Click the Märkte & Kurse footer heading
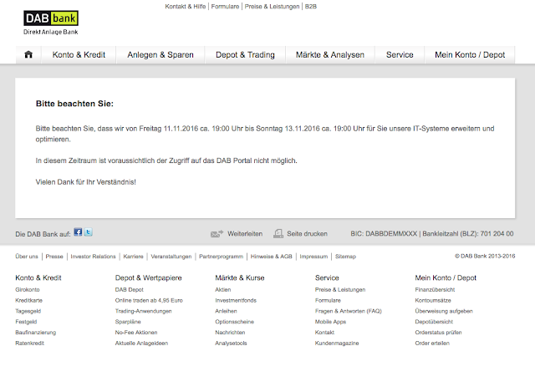535x392 pixels. 240,278
